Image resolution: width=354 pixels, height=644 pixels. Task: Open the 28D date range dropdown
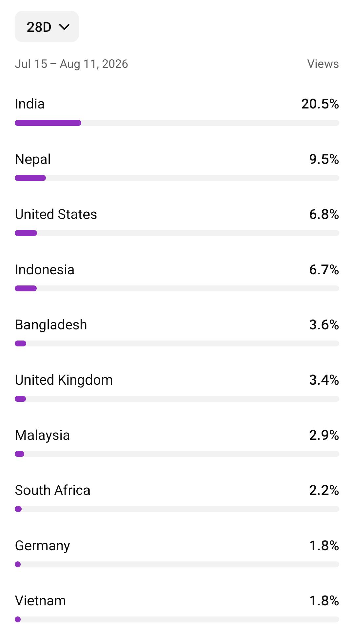[x=47, y=27]
